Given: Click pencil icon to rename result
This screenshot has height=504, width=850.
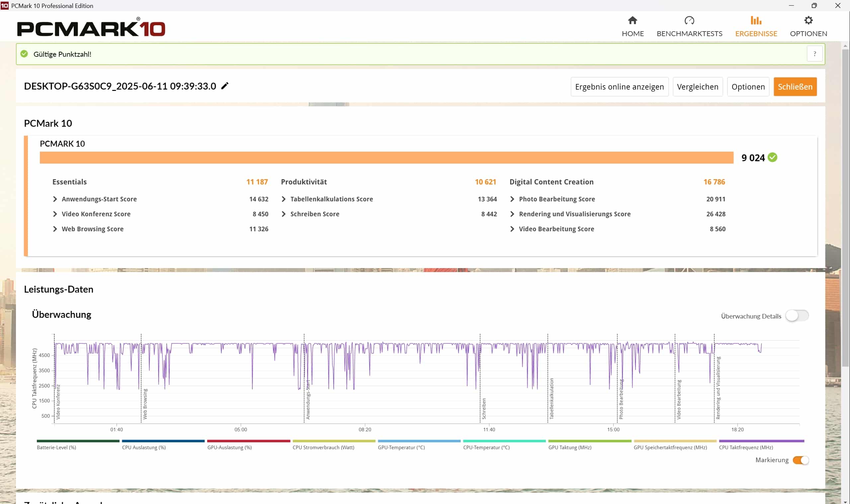Looking at the screenshot, I should pos(225,86).
